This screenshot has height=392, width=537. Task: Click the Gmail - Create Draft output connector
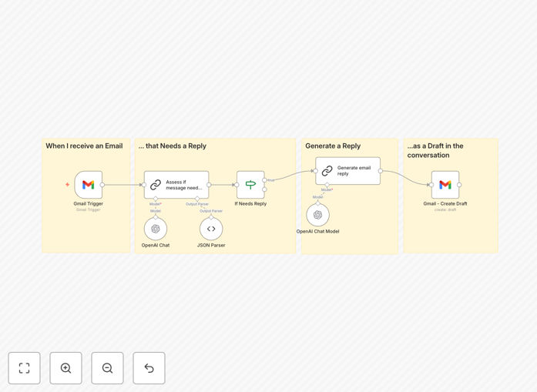[459, 185]
